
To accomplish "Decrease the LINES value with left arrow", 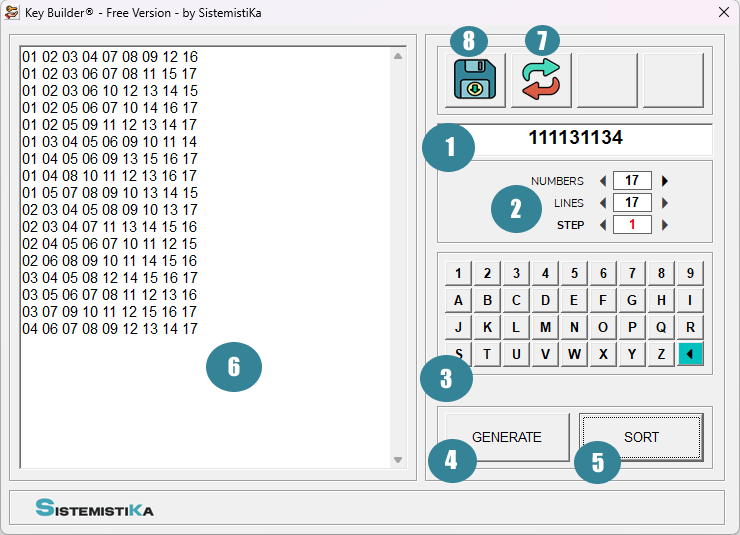I will point(602,203).
